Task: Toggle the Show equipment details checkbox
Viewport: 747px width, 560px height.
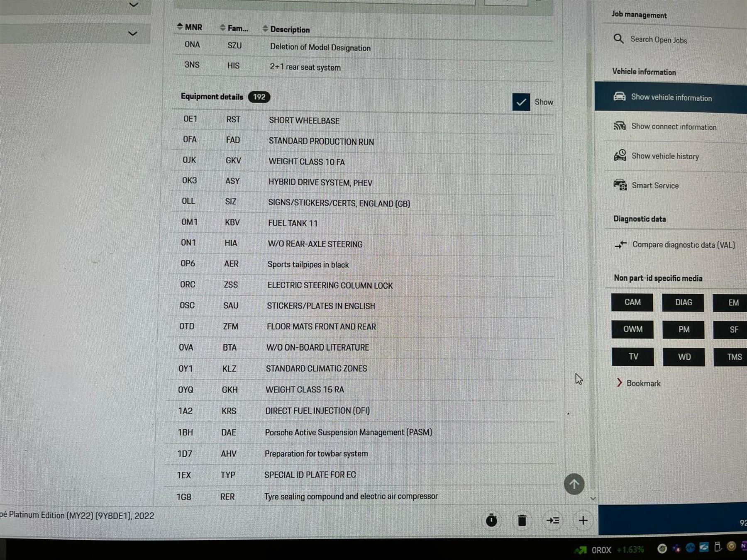Action: [x=521, y=102]
